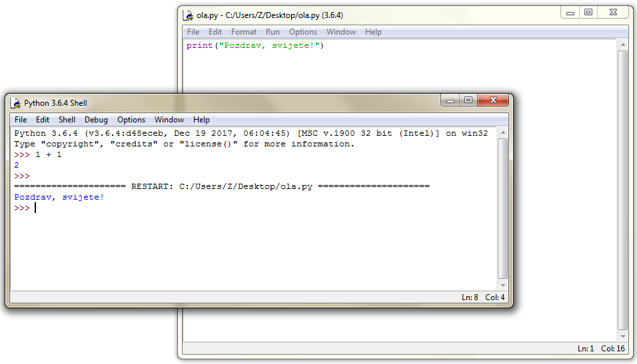The width and height of the screenshot is (637, 364).
Task: Open the Run menu in the editor
Action: tap(273, 32)
